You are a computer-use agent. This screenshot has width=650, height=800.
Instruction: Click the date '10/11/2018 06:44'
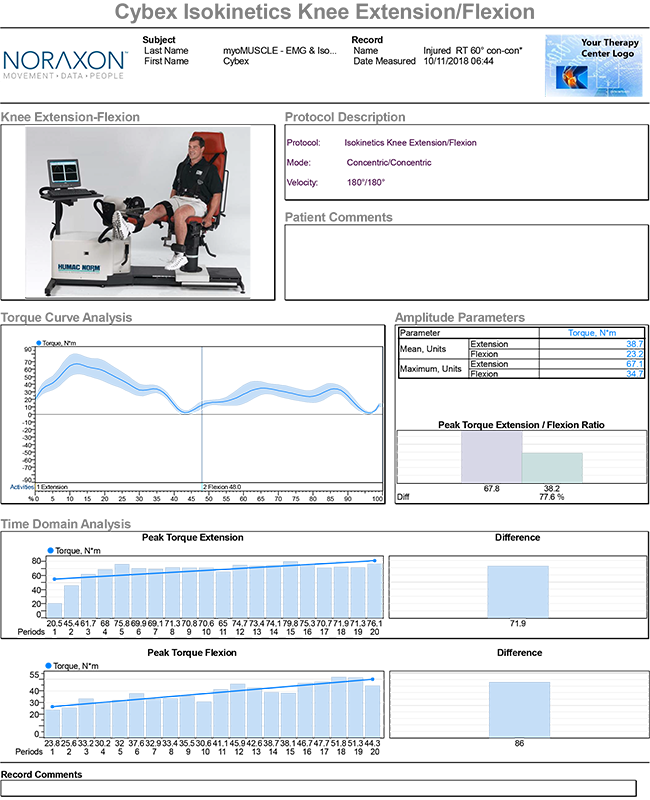click(458, 61)
